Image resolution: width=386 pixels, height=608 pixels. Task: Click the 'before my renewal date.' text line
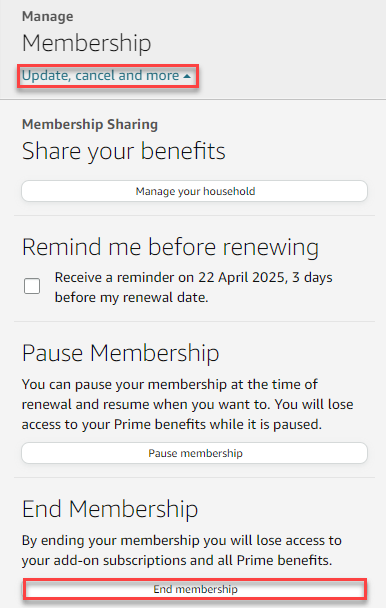[132, 298]
